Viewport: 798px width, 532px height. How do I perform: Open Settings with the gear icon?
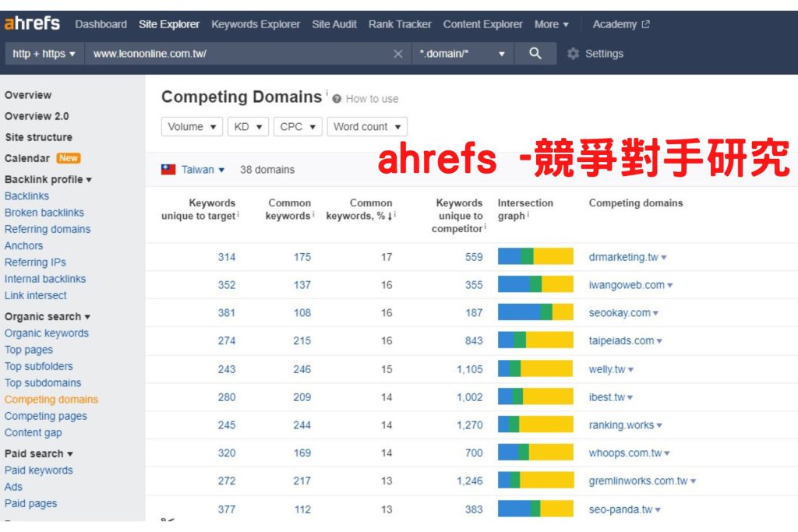pos(574,54)
